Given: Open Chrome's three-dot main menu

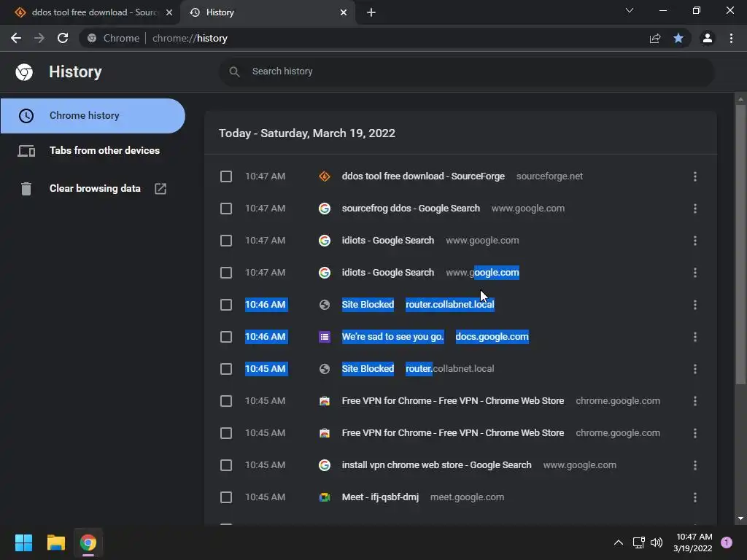Looking at the screenshot, I should (x=731, y=38).
